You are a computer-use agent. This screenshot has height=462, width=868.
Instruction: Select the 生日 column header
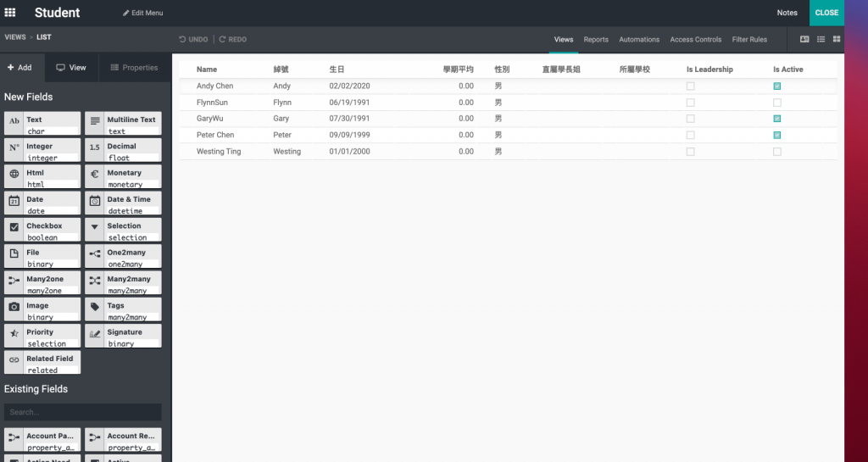[337, 70]
